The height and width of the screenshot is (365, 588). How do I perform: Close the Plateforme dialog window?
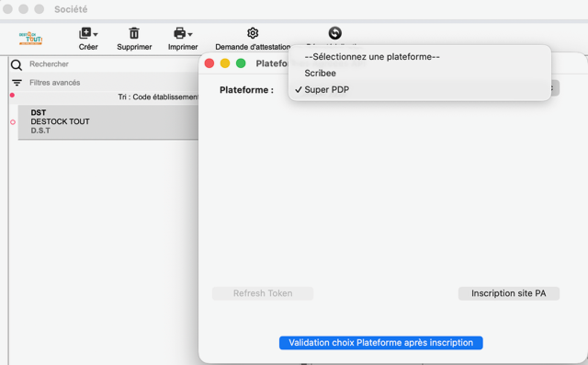tap(209, 63)
